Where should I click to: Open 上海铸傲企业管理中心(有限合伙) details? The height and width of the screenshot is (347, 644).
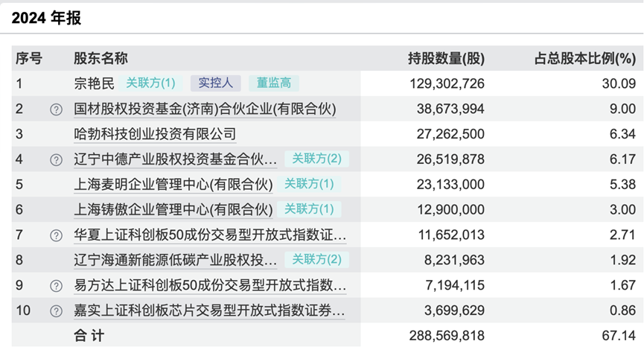pyautogui.click(x=173, y=209)
